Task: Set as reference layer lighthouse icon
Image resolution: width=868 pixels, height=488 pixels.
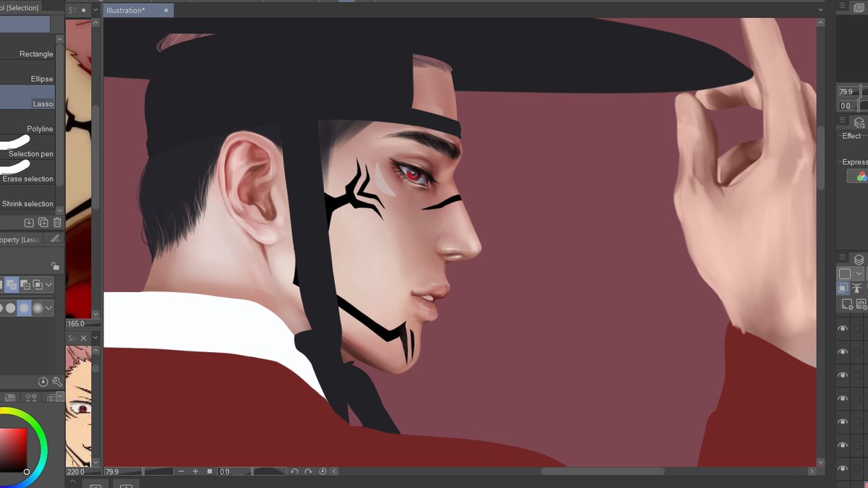Action: click(x=858, y=288)
